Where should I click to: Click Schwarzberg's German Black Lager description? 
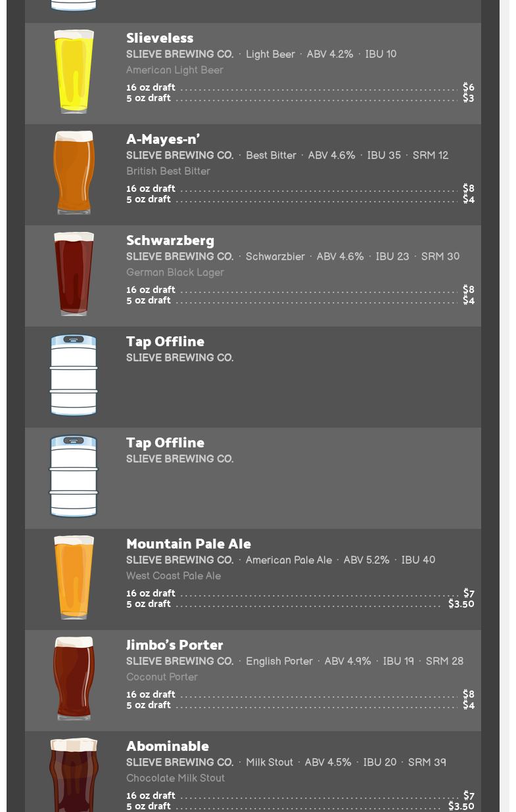point(175,272)
